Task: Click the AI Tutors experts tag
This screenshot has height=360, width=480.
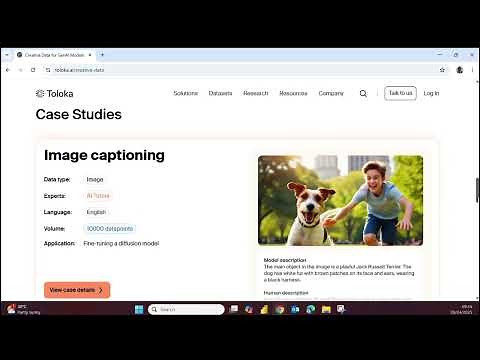Action: pyautogui.click(x=98, y=196)
